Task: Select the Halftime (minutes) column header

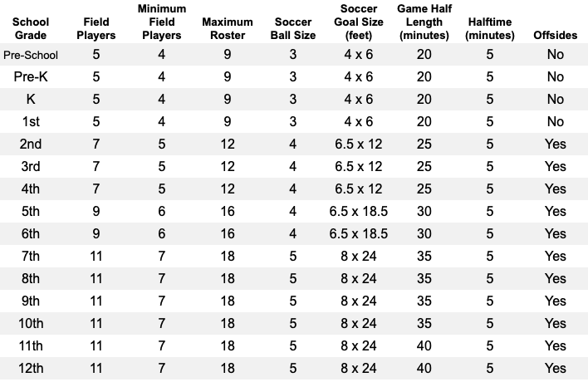Action: coord(490,28)
